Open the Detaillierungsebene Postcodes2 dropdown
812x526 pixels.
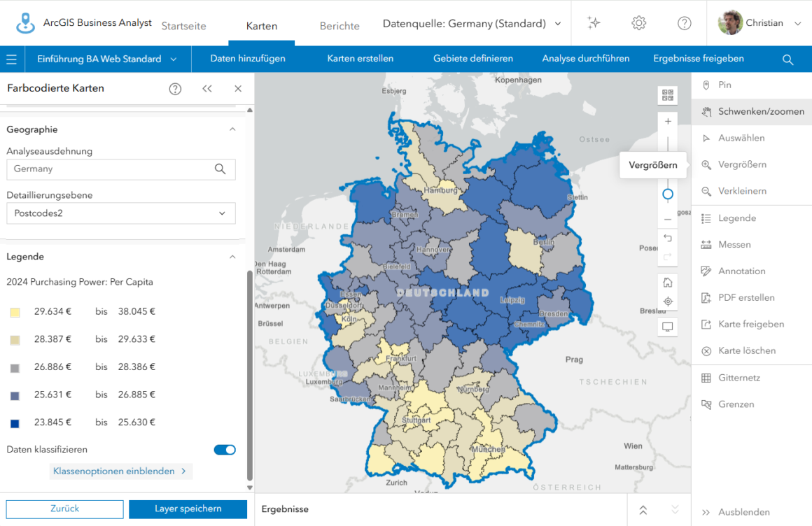(120, 213)
